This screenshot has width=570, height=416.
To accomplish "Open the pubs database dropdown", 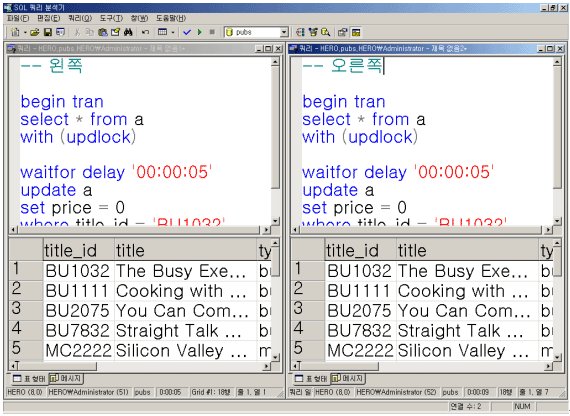I will [284, 32].
